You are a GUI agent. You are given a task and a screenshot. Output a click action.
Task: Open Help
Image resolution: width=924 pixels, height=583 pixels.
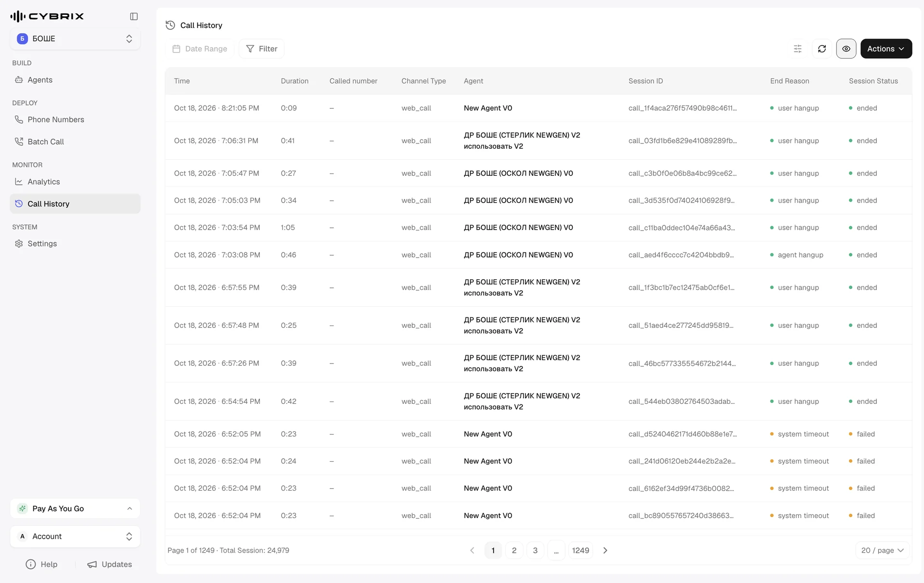point(41,564)
